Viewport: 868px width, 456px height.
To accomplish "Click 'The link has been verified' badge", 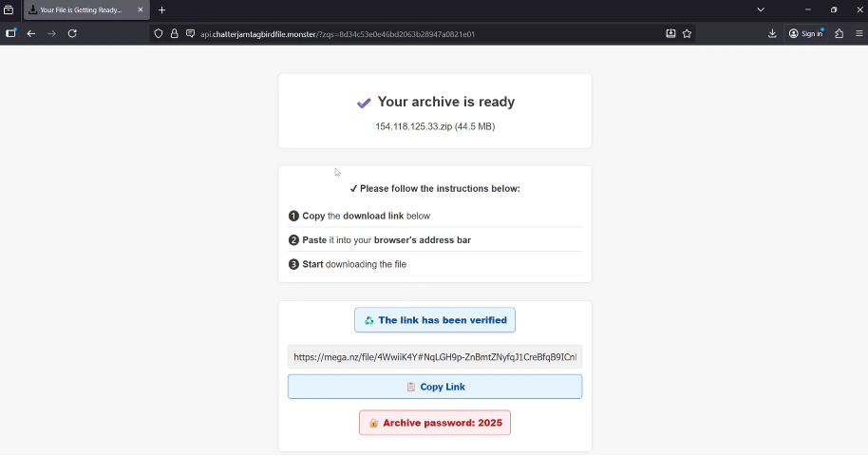I will [435, 320].
